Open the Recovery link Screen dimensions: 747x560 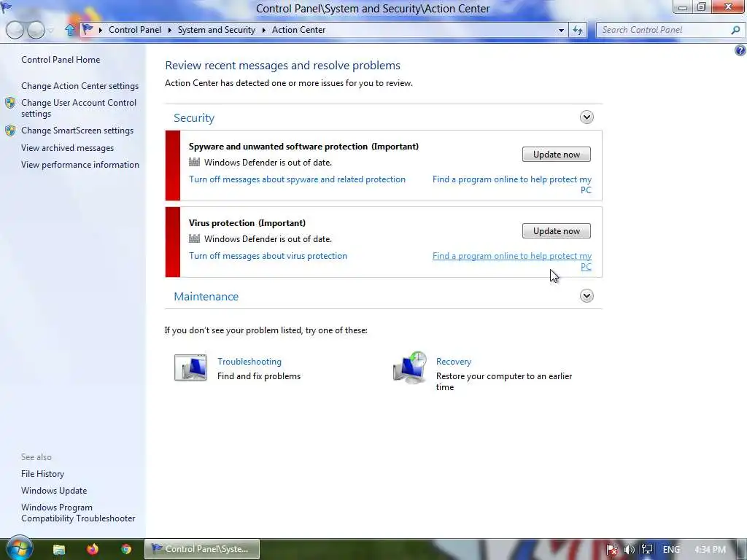point(454,362)
